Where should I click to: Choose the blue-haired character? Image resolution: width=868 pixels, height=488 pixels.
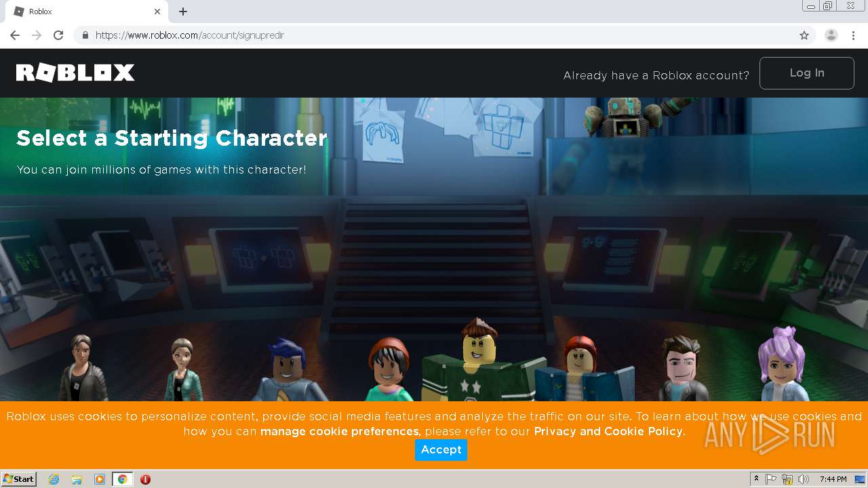click(x=287, y=370)
